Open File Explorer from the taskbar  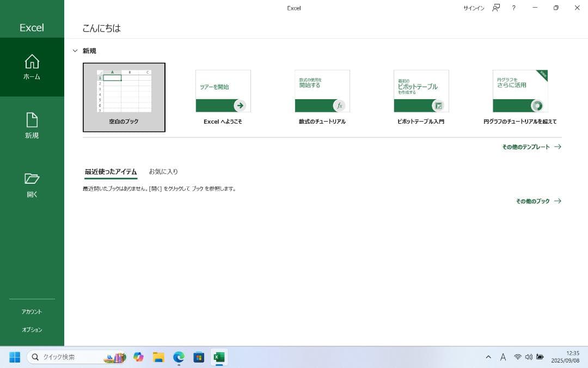point(158,358)
